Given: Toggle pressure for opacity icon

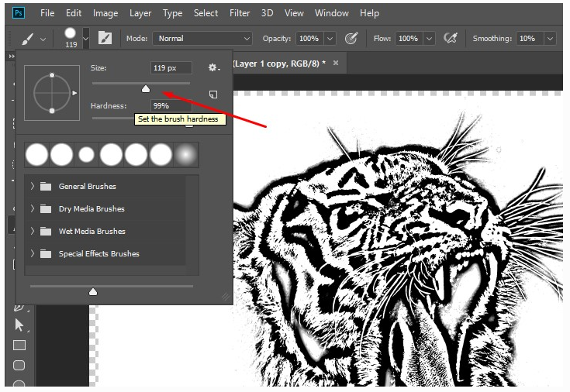Looking at the screenshot, I should 351,38.
